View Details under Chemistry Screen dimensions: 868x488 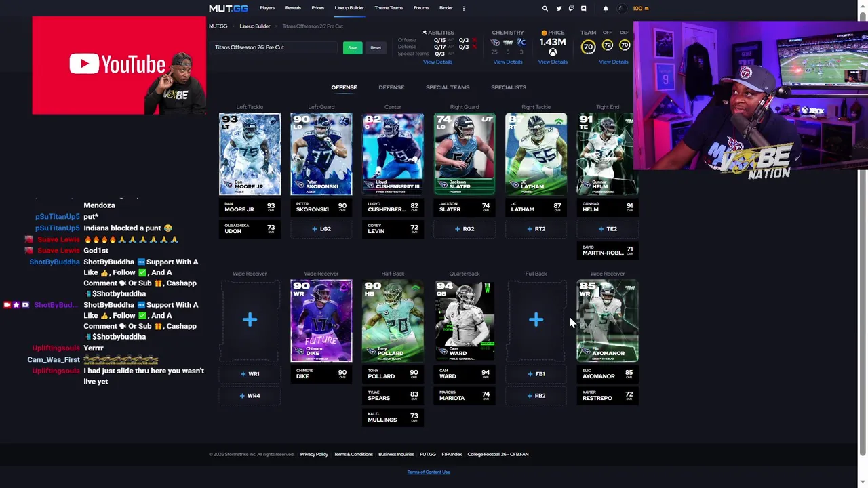(508, 62)
